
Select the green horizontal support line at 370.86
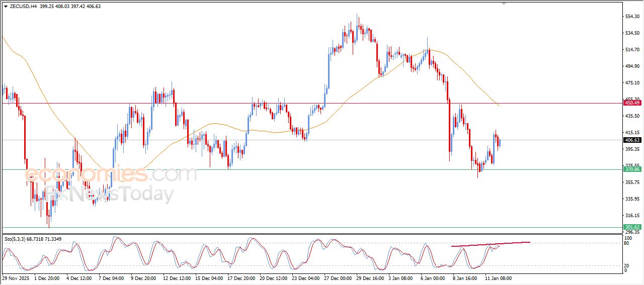pos(312,169)
